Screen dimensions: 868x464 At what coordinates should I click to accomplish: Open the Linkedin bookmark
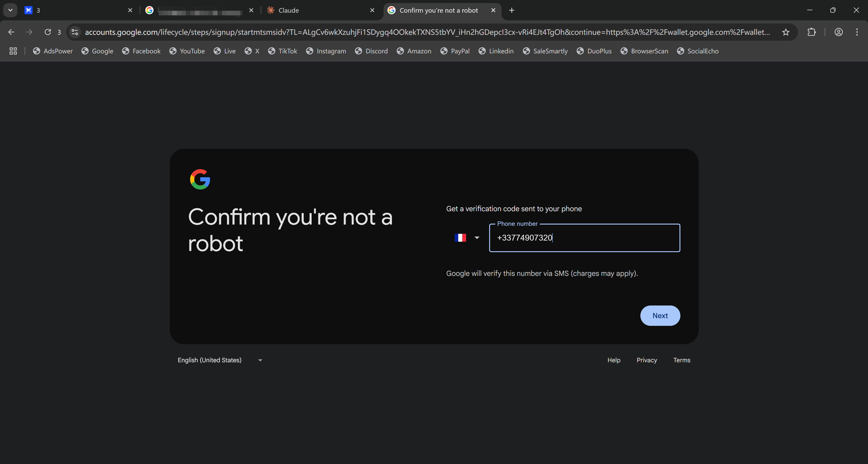click(x=496, y=51)
